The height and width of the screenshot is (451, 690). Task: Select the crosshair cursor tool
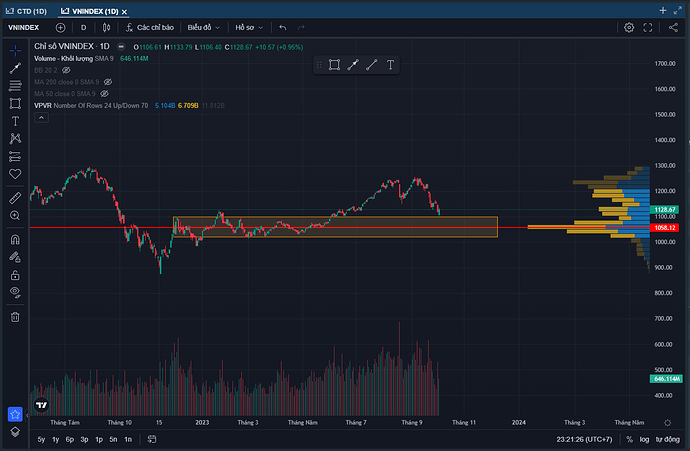click(15, 48)
